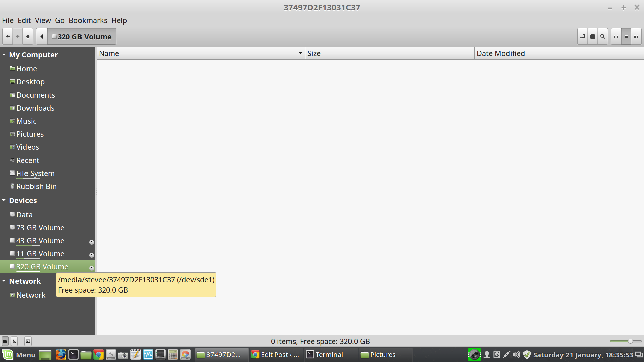Switch to compact view
This screenshot has width=644, height=362.
(636, 37)
